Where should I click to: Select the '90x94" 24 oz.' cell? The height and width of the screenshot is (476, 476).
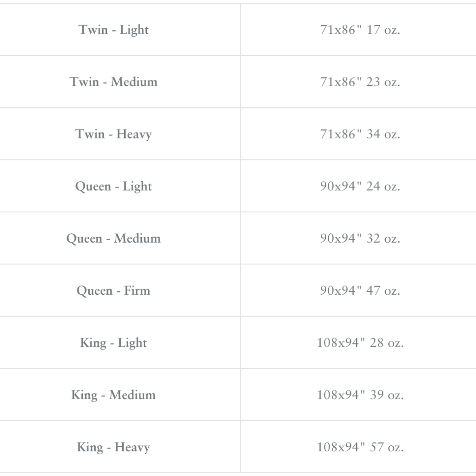pyautogui.click(x=360, y=186)
